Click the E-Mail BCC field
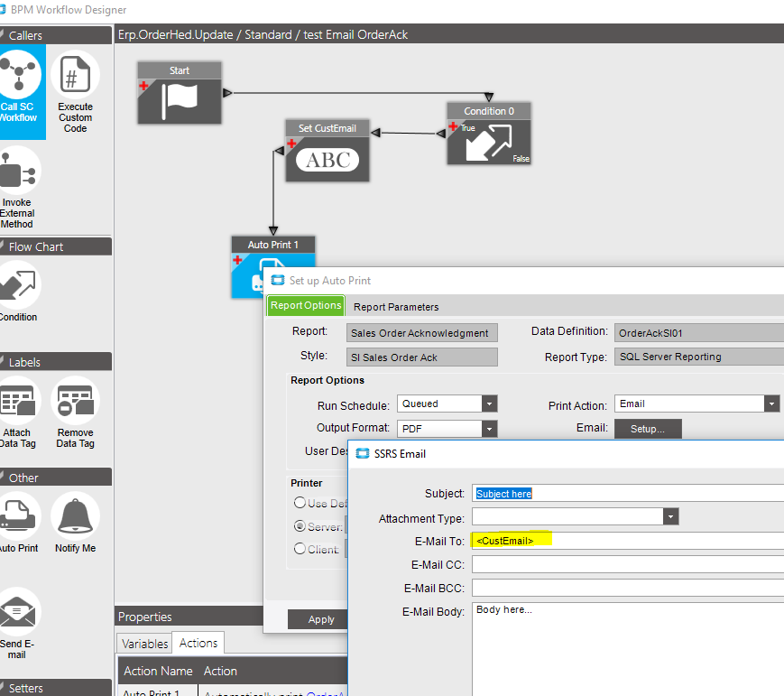784x696 pixels. pos(628,588)
